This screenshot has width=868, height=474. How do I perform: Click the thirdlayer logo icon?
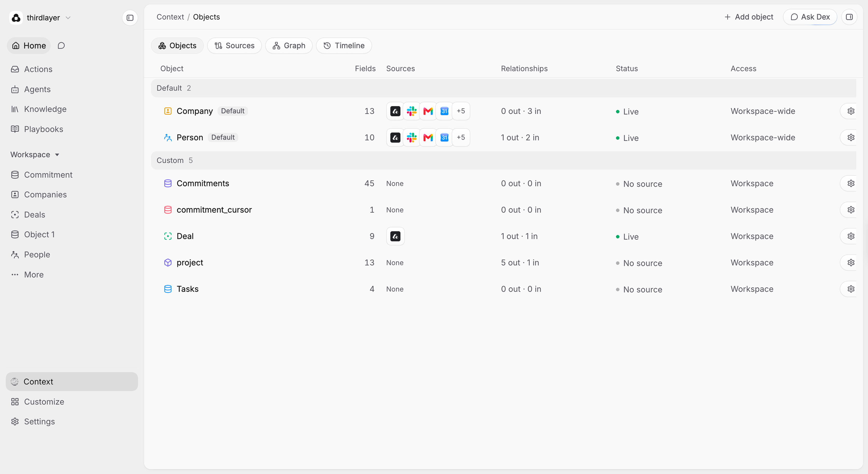tap(16, 18)
